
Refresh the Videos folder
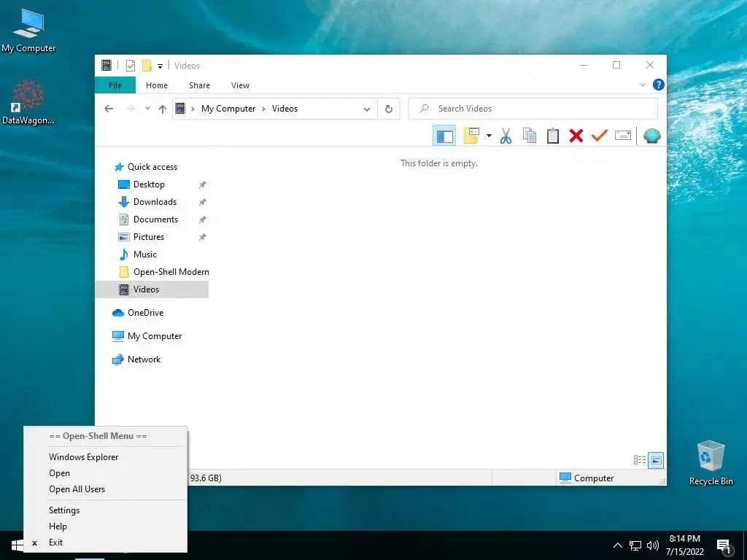[389, 109]
